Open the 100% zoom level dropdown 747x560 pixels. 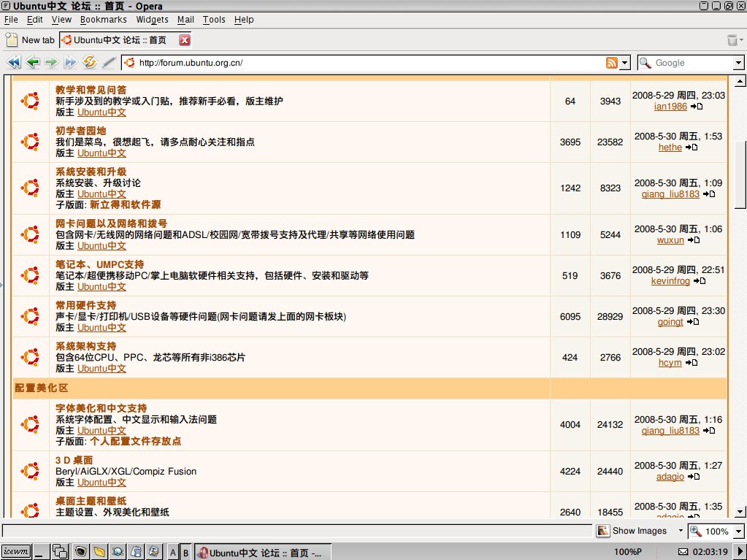click(738, 531)
